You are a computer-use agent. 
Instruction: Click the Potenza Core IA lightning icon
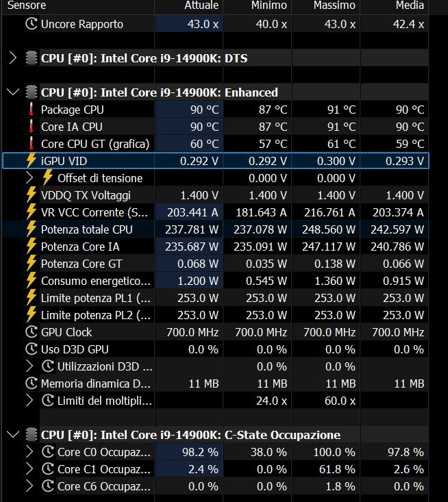pyautogui.click(x=32, y=246)
